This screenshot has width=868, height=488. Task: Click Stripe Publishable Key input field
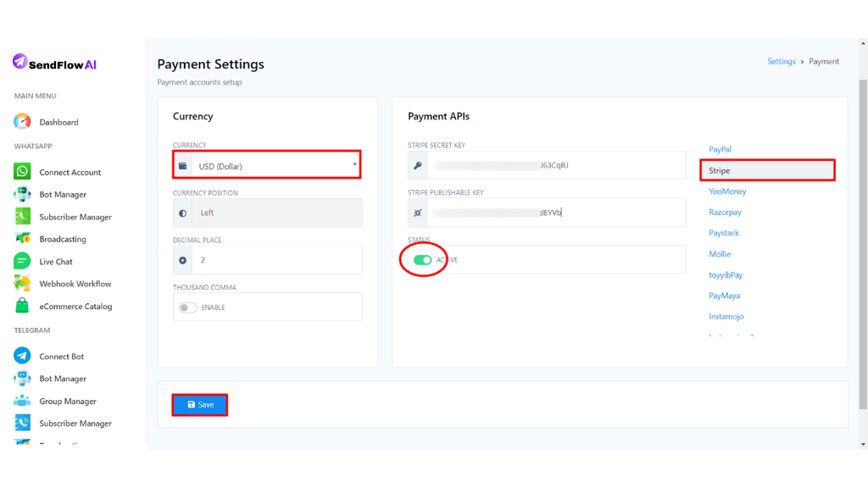point(556,213)
